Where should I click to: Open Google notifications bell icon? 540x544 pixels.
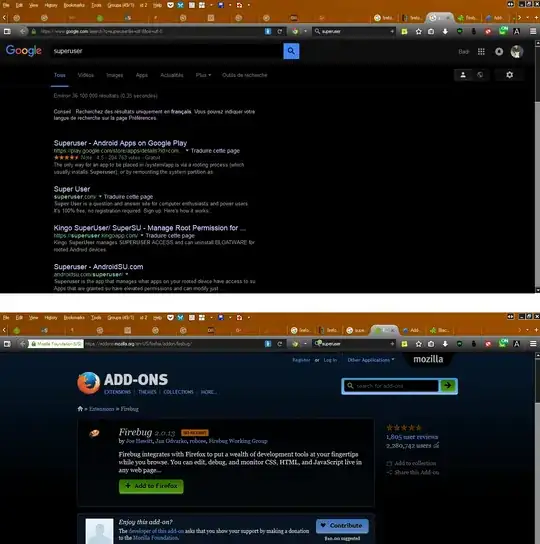pyautogui.click(x=499, y=52)
